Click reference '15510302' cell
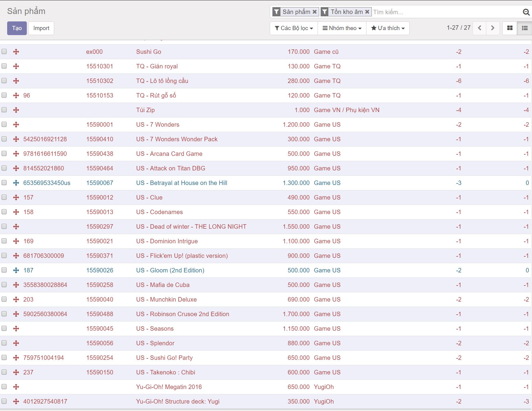The image size is (532, 411). [x=100, y=81]
